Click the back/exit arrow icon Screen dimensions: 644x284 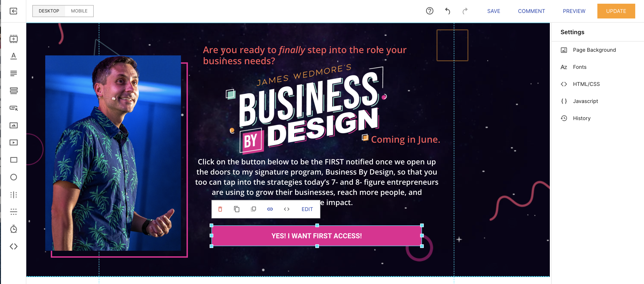13,11
